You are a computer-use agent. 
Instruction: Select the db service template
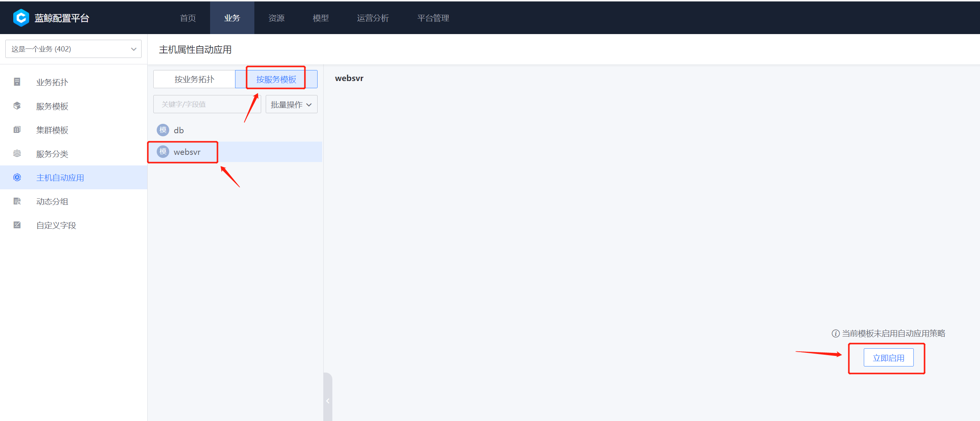tap(178, 130)
